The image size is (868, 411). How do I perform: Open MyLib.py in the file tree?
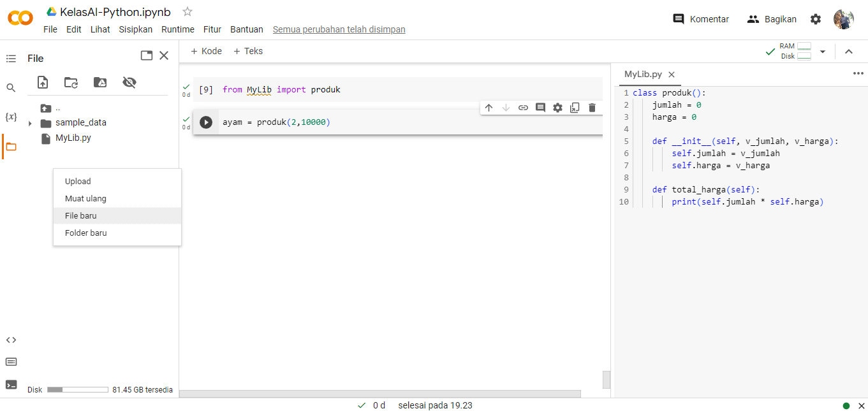[x=73, y=138]
